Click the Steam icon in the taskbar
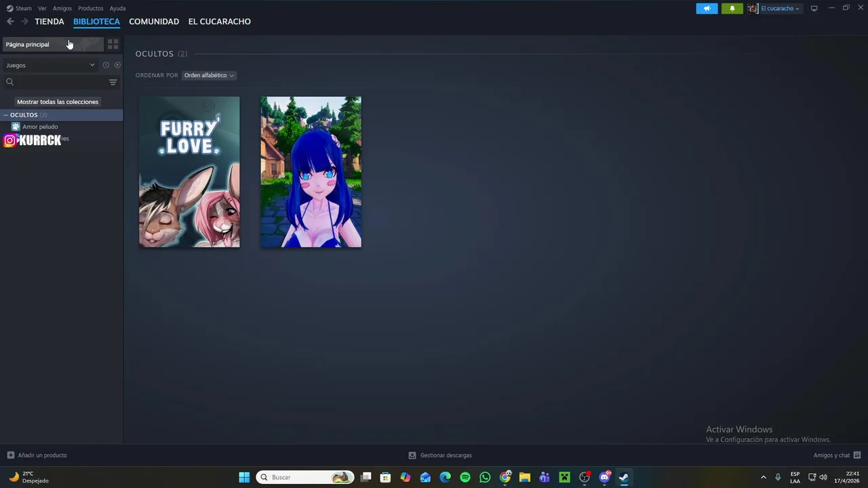 coord(624,477)
